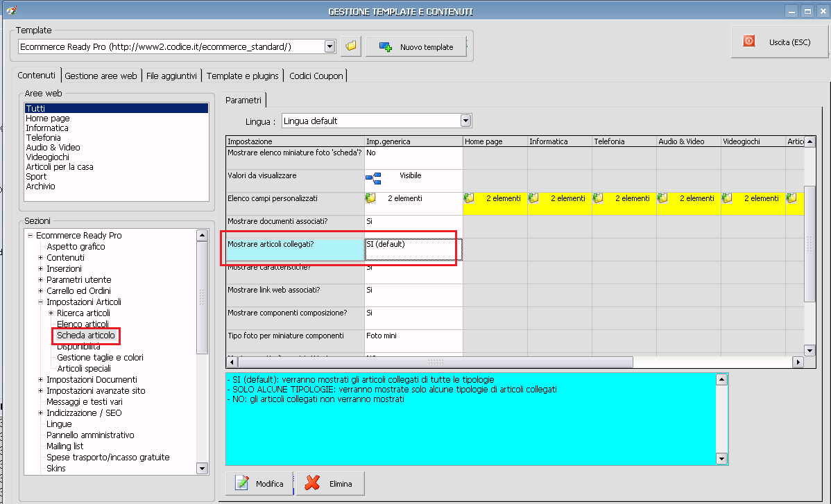This screenshot has height=504, width=831.
Task: Select Spese trasporto/incasso gratuite item
Action: (x=108, y=458)
